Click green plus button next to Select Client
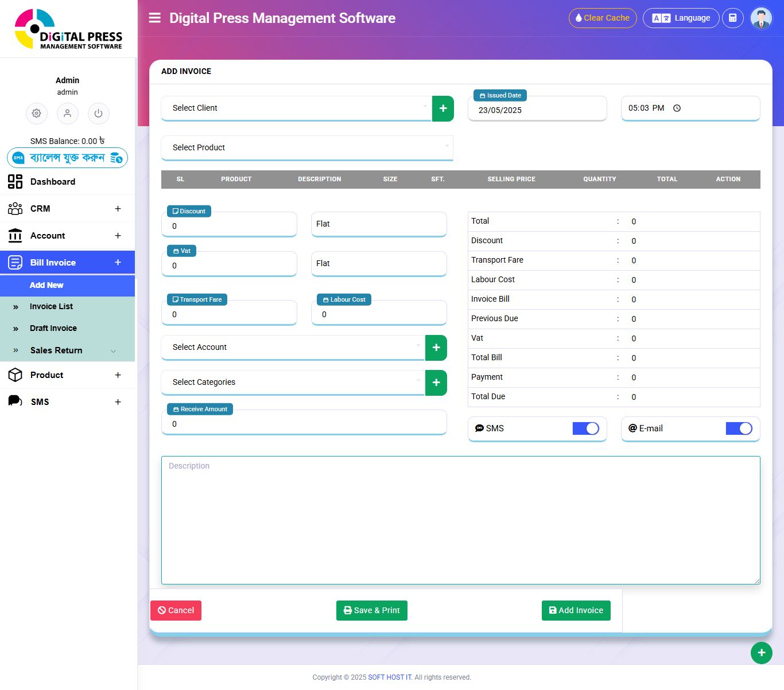This screenshot has width=784, height=690. click(x=443, y=108)
